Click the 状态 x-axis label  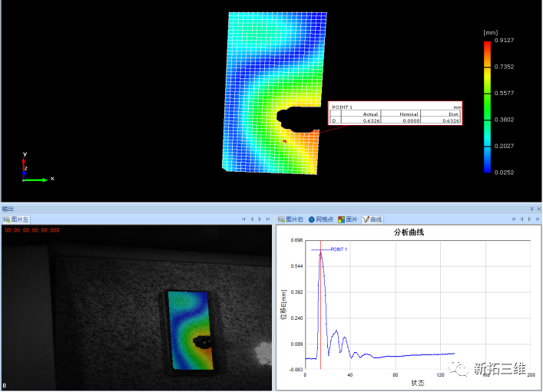(x=417, y=383)
